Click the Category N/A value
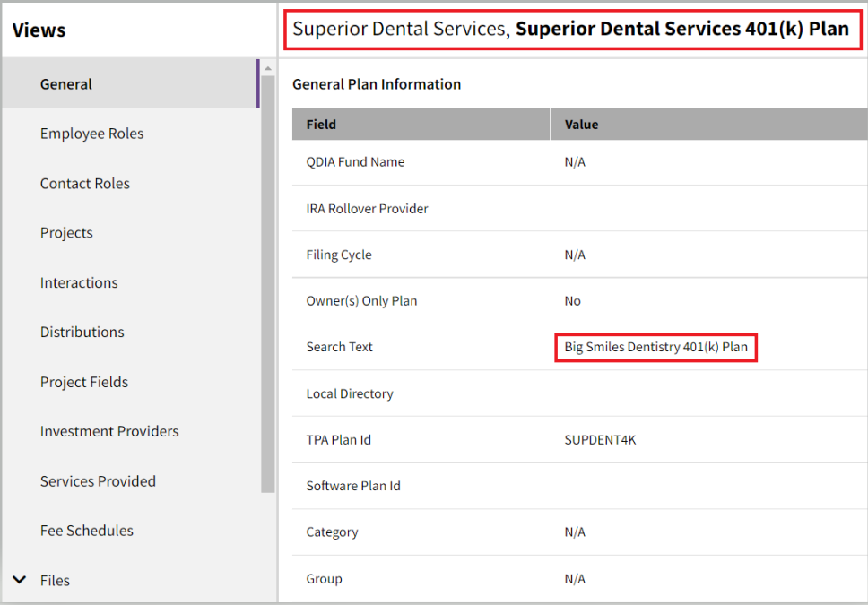Viewport: 868px width, 605px height. 575,532
